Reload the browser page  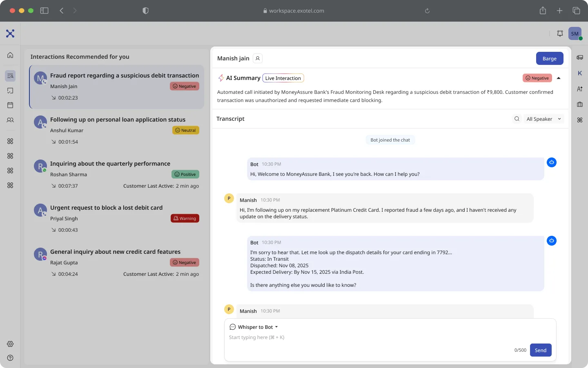click(427, 11)
